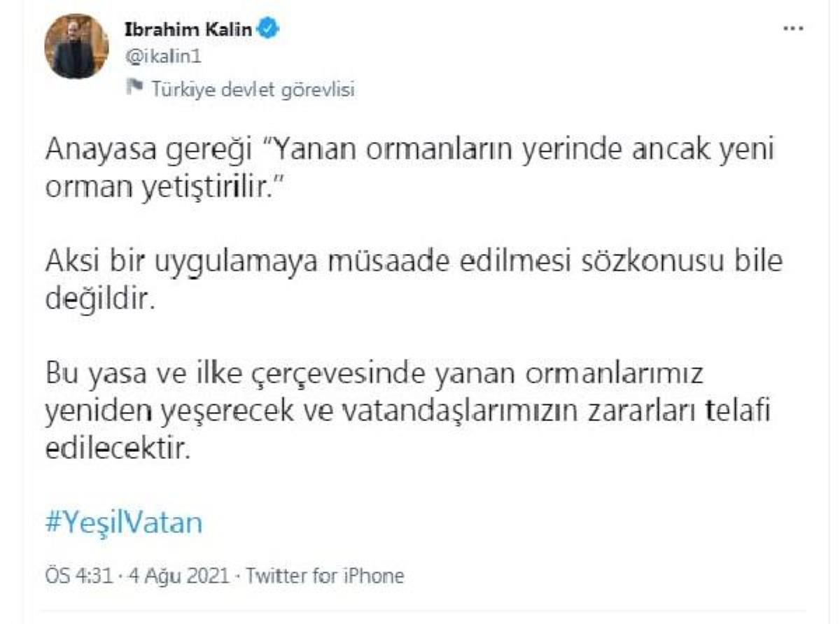Click the blue verified badge
The width and height of the screenshot is (840, 624).
coord(269,28)
